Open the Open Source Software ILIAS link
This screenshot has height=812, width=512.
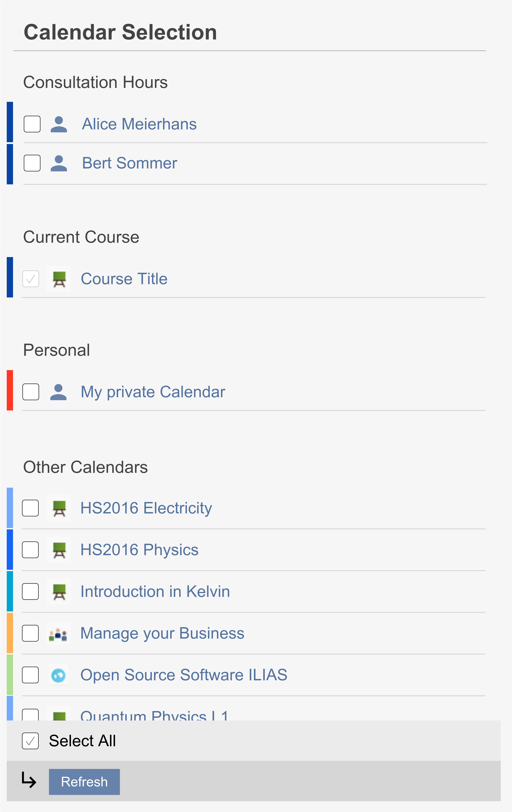(184, 675)
